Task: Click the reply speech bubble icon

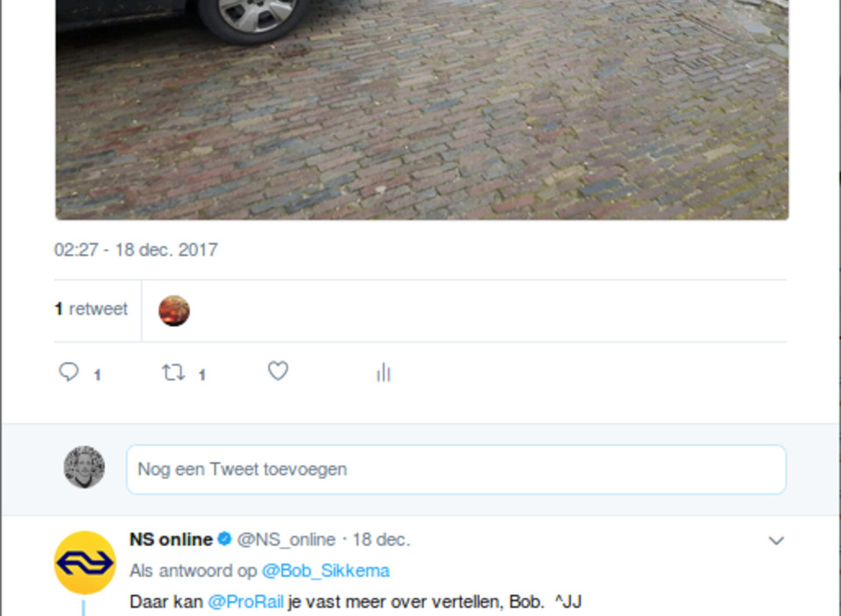Action: pos(68,372)
